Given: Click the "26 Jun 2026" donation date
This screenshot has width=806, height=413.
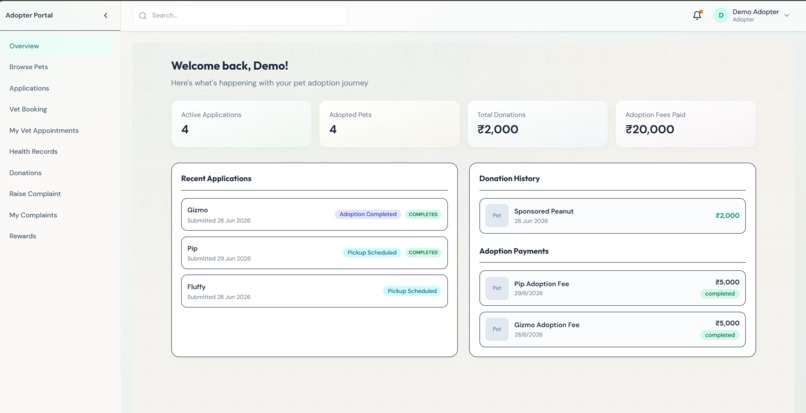Looking at the screenshot, I should pyautogui.click(x=531, y=221).
